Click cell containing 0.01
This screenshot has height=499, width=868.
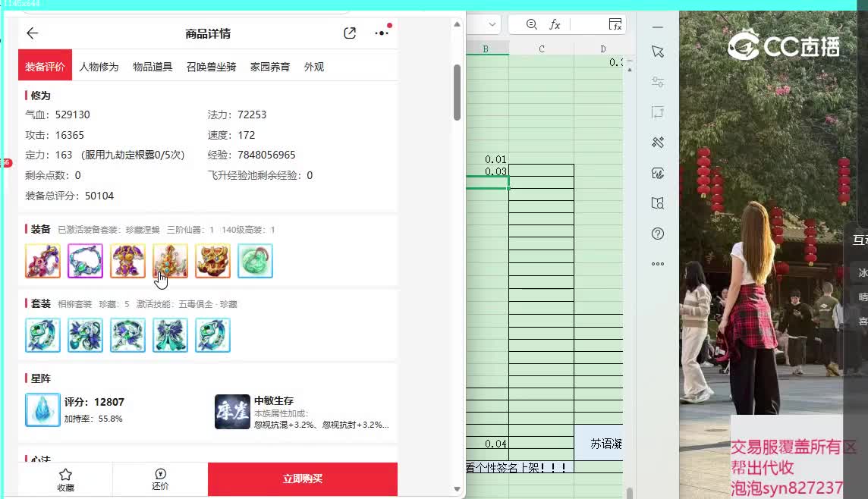[x=487, y=158]
